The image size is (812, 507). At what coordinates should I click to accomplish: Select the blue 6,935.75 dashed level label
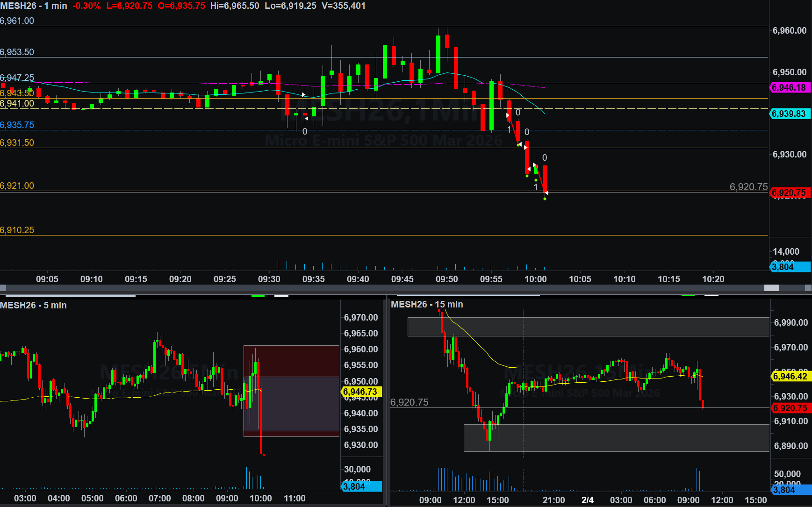click(x=17, y=125)
